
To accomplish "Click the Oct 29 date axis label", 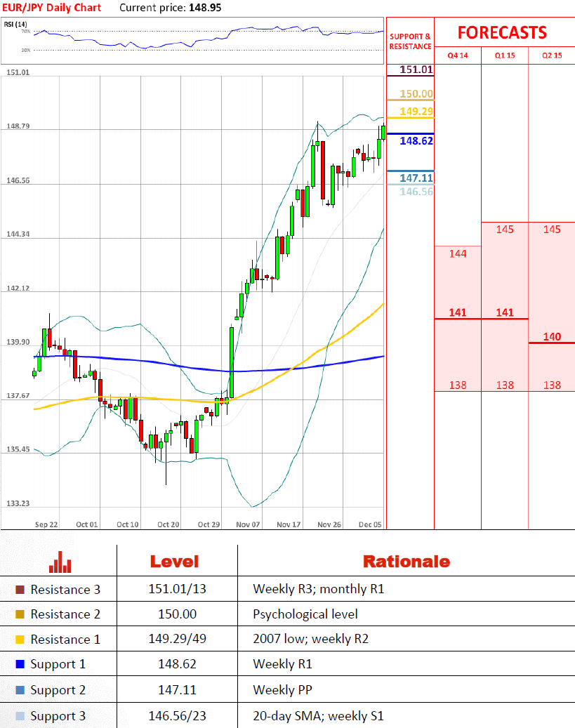I will point(209,524).
